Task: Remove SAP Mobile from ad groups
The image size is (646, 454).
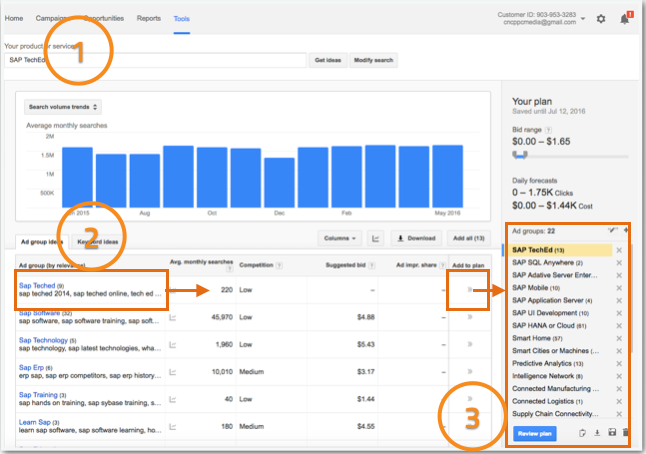Action: [619, 287]
